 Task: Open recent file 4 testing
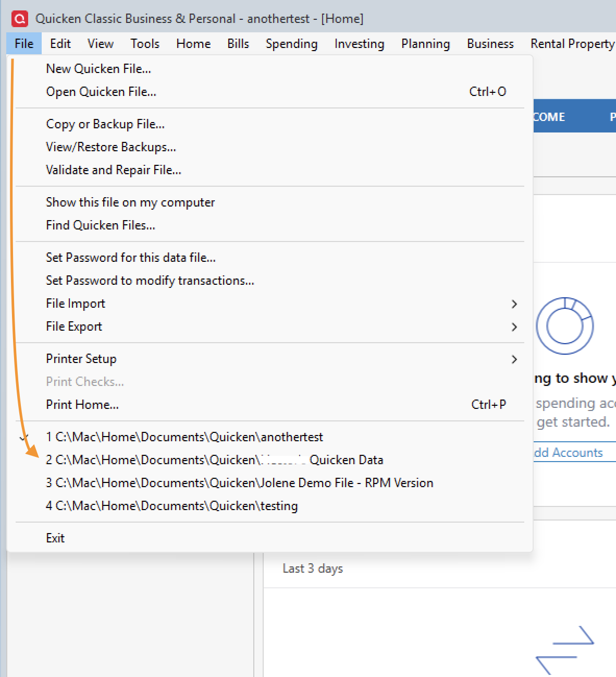click(270, 506)
